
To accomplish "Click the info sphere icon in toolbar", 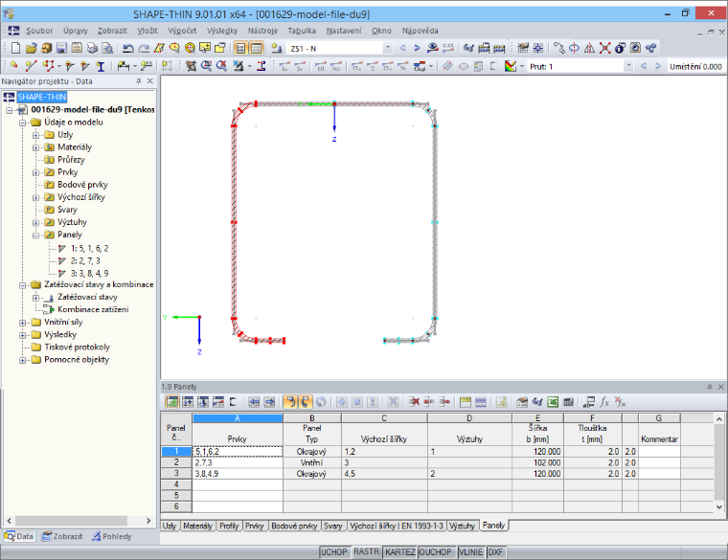I will (x=621, y=48).
